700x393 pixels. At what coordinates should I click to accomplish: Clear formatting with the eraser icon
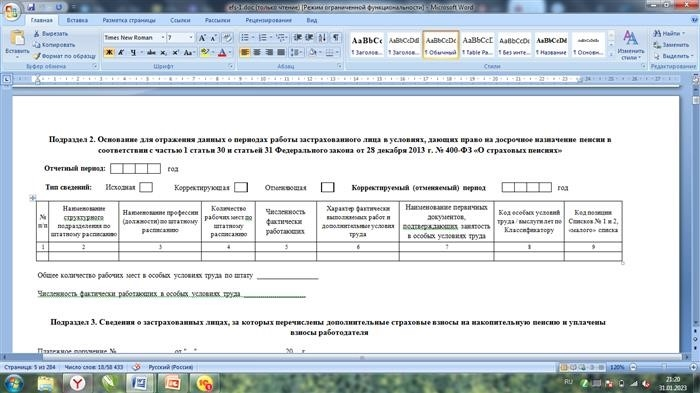point(227,38)
